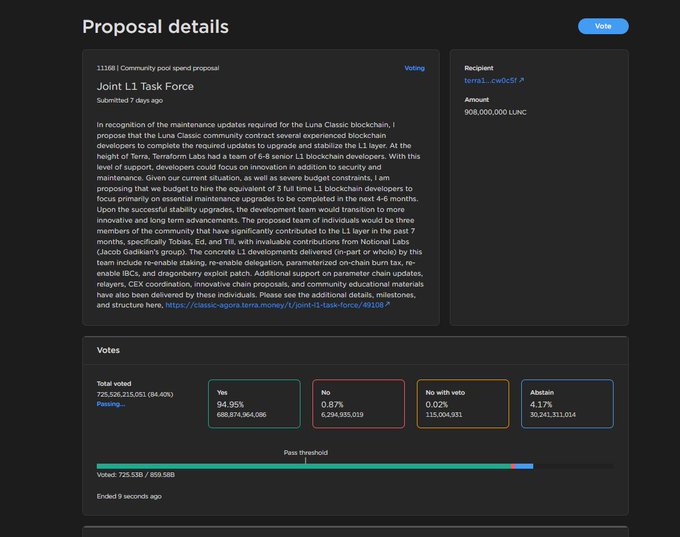Click the Proposal details page heading
This screenshot has width=680, height=537.
pyautogui.click(x=155, y=27)
